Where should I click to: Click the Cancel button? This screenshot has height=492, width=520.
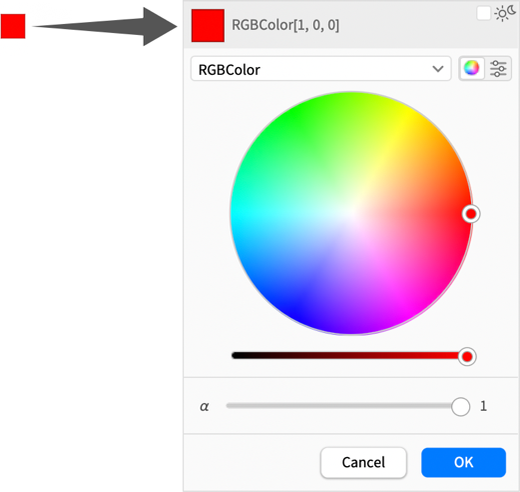pos(363,462)
